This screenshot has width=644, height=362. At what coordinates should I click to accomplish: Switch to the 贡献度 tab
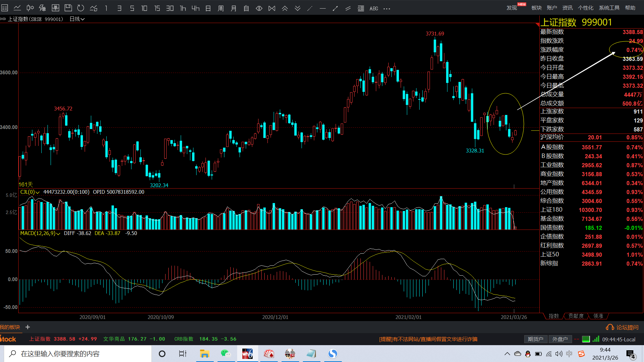pos(576,316)
